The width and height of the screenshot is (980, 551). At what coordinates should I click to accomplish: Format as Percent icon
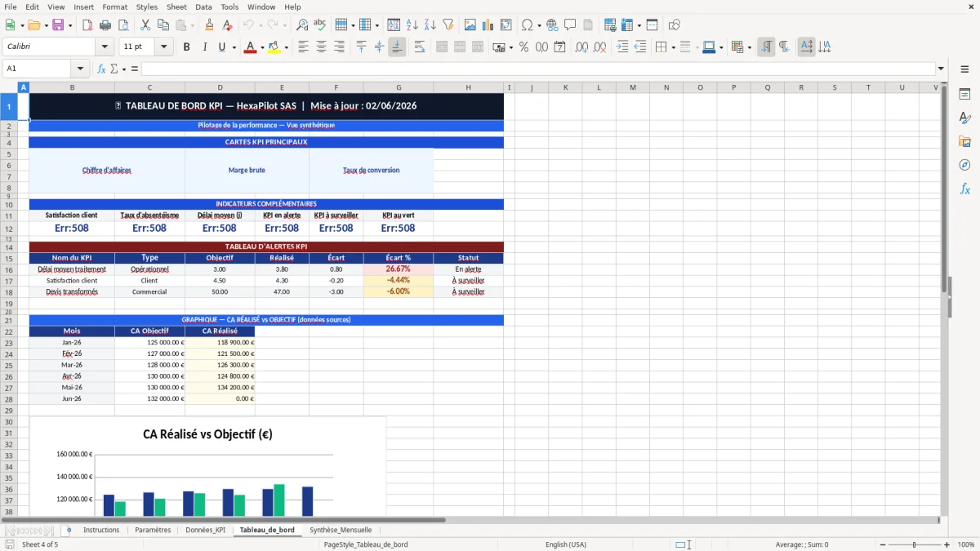pyautogui.click(x=523, y=47)
